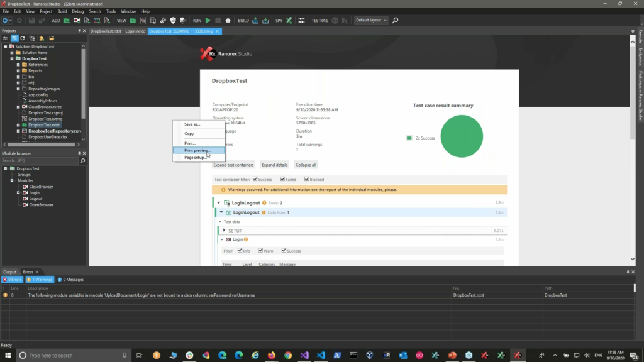Click the orange warning icon beside Login module

tap(246, 239)
